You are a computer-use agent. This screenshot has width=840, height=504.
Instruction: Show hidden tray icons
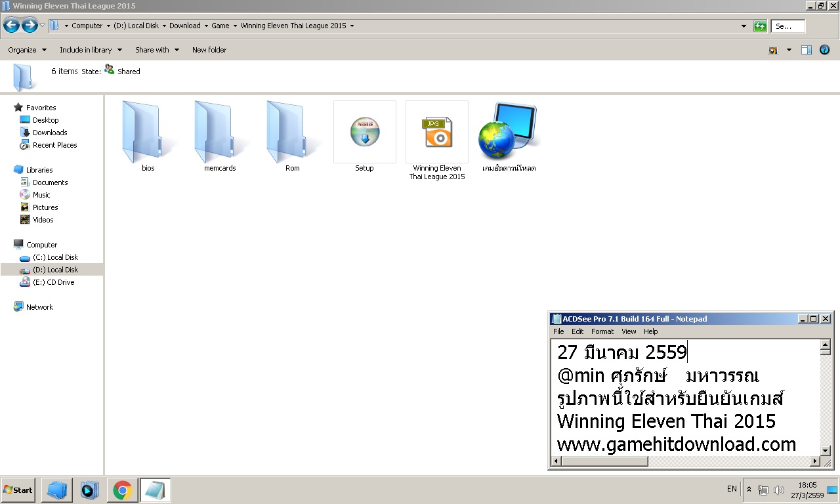(x=749, y=490)
